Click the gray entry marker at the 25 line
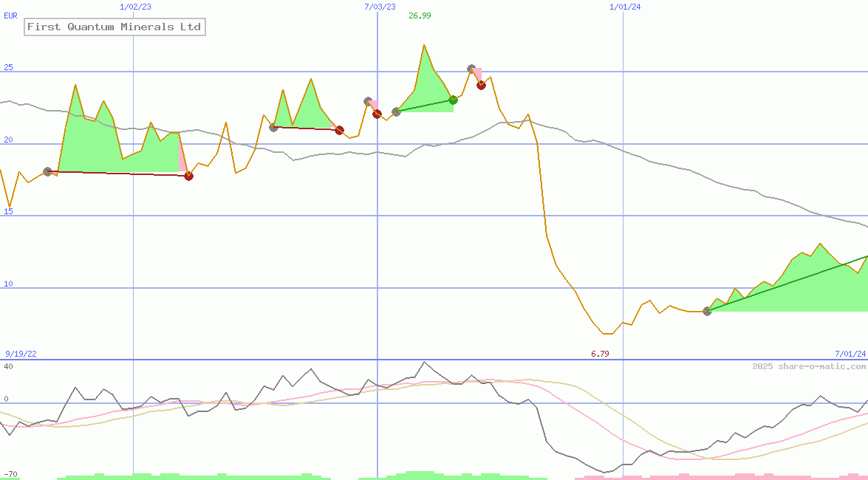This screenshot has height=480, width=868. click(x=471, y=69)
